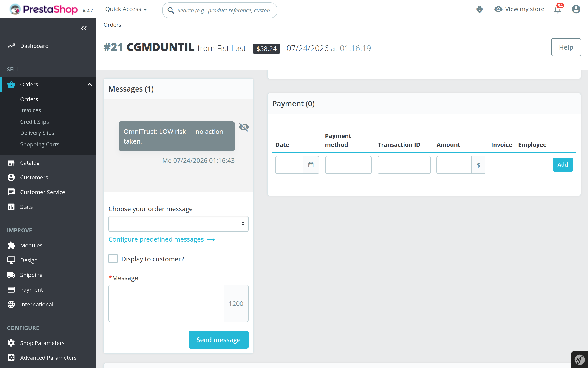Toggle visibility of the OmniTrust message

244,127
